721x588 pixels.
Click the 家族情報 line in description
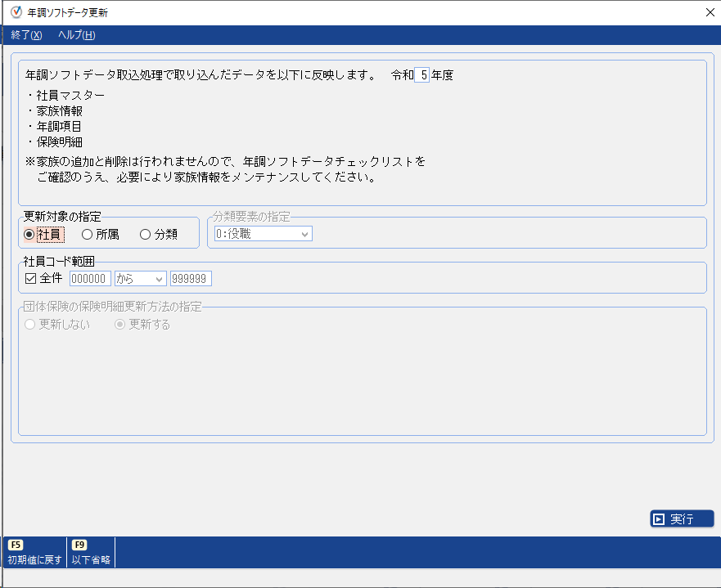(59, 110)
